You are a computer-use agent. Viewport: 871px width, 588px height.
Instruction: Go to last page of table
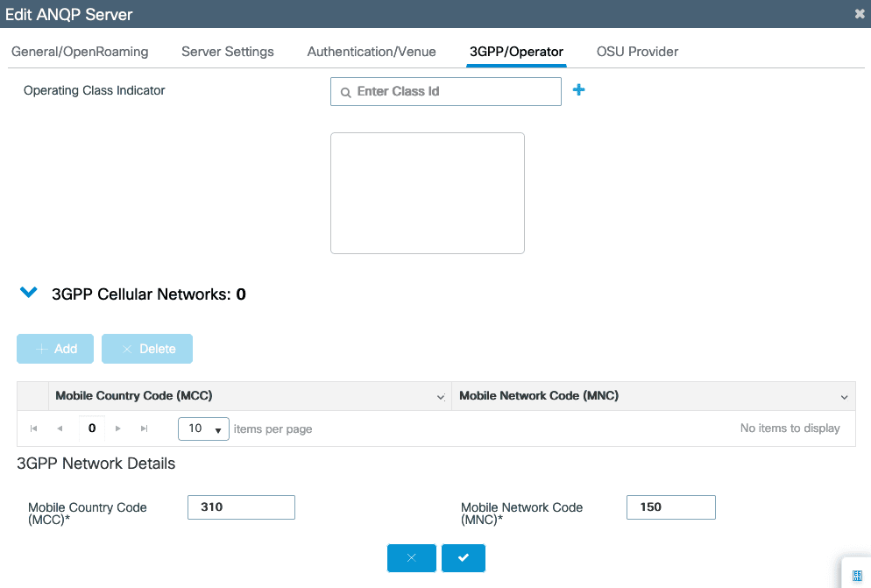point(144,429)
